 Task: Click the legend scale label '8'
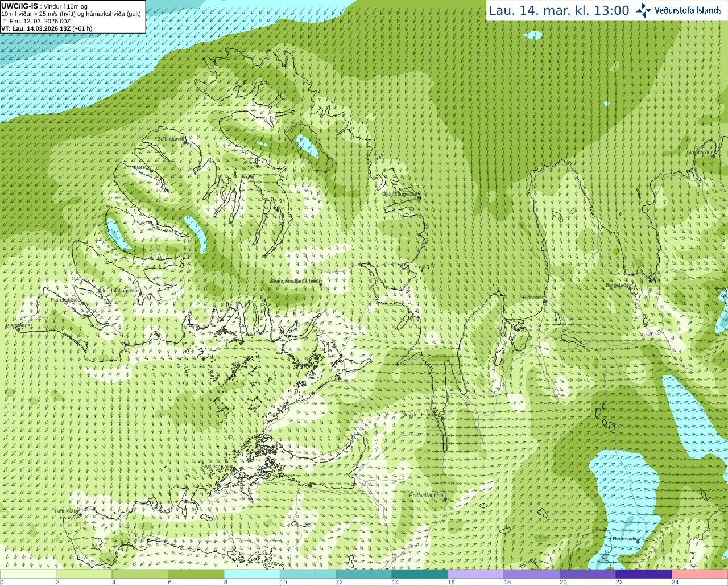(x=226, y=582)
